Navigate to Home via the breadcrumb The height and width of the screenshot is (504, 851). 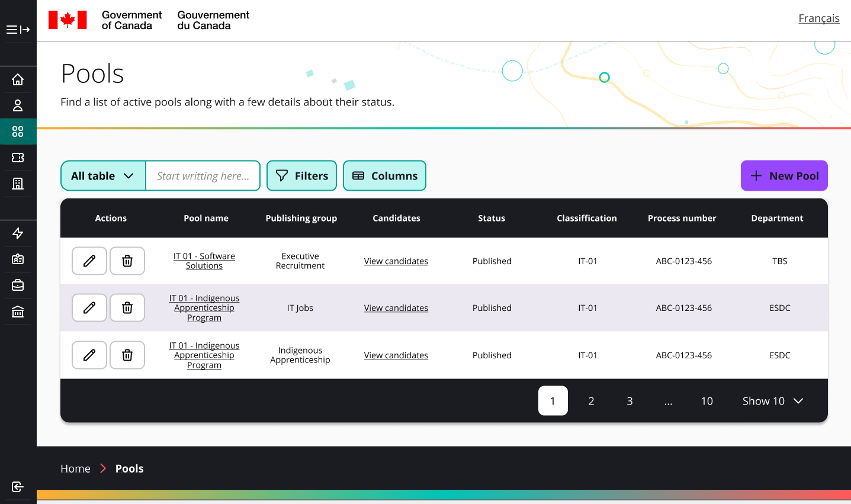pos(75,468)
